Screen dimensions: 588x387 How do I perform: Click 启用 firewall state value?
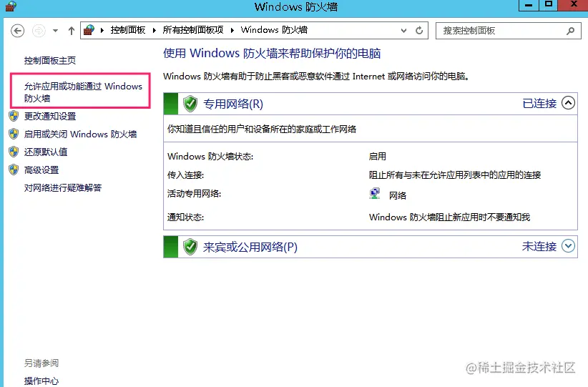[x=377, y=157]
